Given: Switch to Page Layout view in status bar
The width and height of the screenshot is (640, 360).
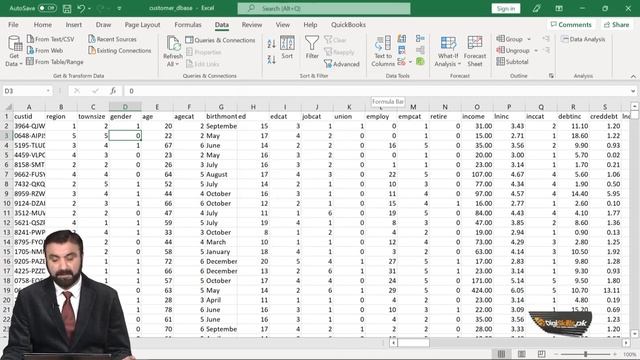Looking at the screenshot, I should (522, 354).
